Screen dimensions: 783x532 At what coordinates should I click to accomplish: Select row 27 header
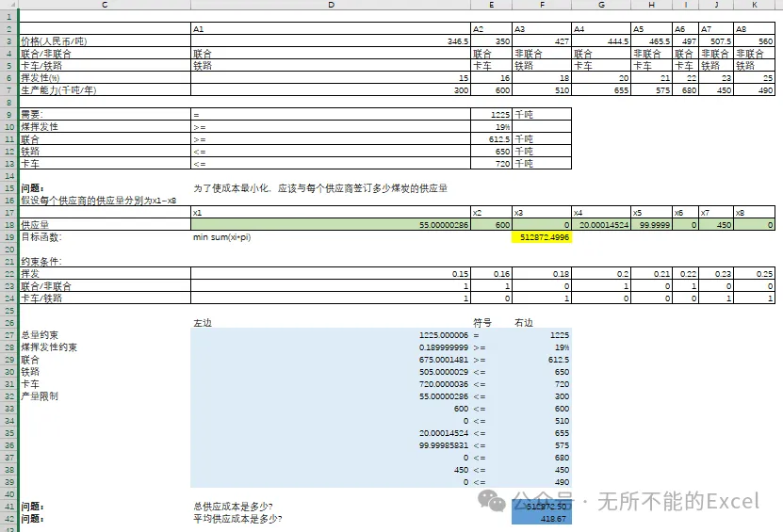pyautogui.click(x=9, y=335)
